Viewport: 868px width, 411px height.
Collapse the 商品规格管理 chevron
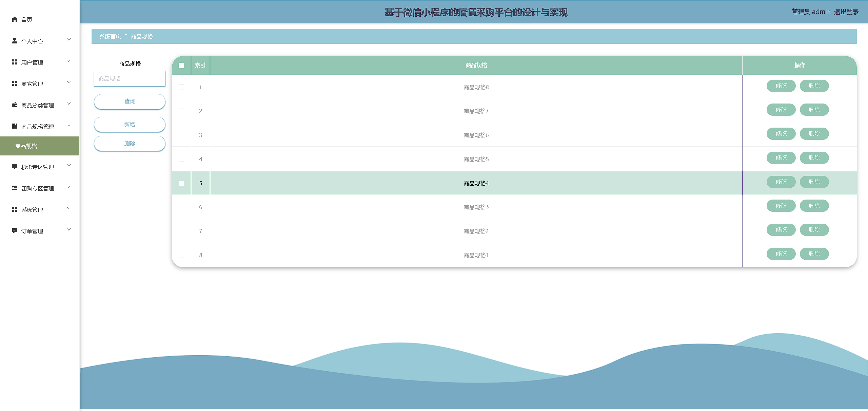[x=69, y=125]
